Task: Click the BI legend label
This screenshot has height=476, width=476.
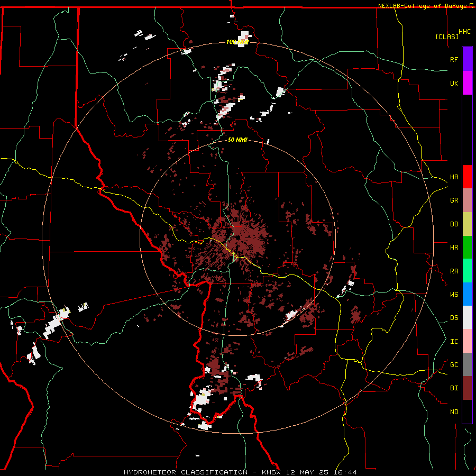Action: (x=454, y=388)
